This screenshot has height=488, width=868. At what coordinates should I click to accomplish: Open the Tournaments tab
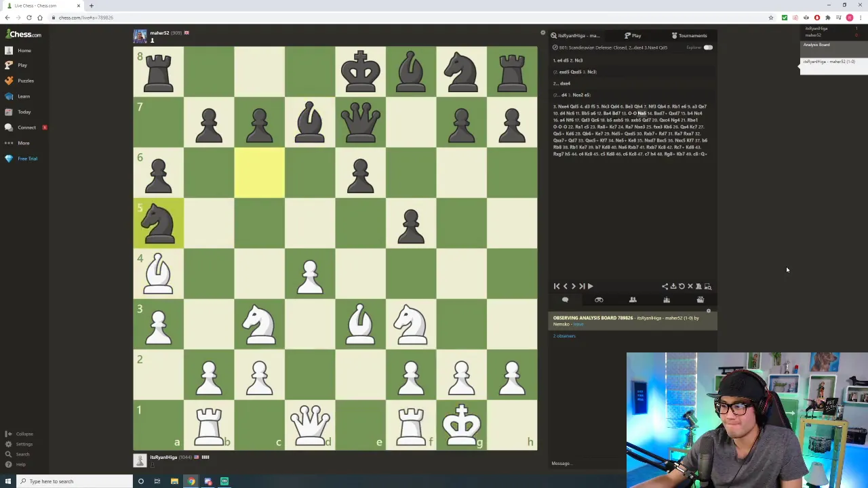pyautogui.click(x=689, y=35)
